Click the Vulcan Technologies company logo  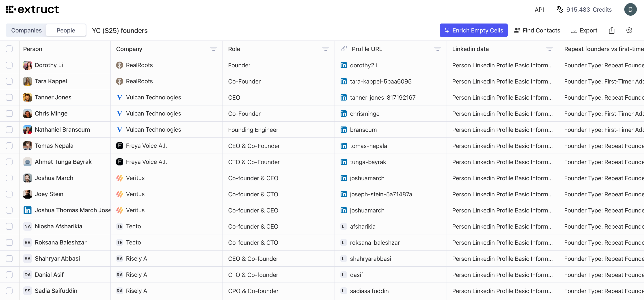(x=119, y=97)
